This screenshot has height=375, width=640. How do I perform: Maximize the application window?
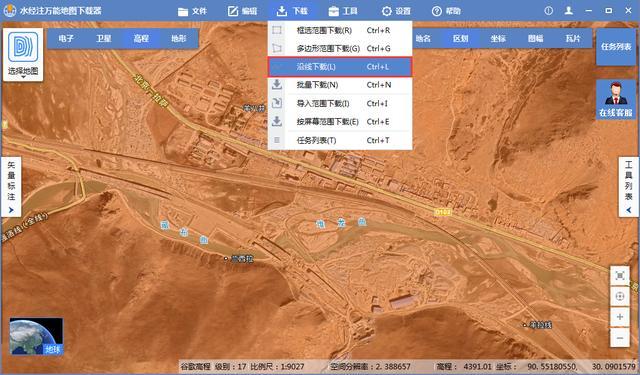click(609, 11)
